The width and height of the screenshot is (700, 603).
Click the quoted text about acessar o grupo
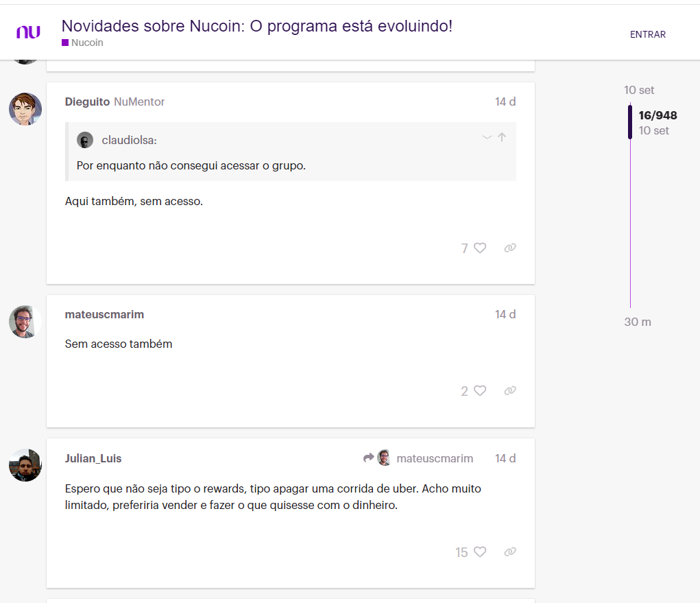tap(191, 166)
